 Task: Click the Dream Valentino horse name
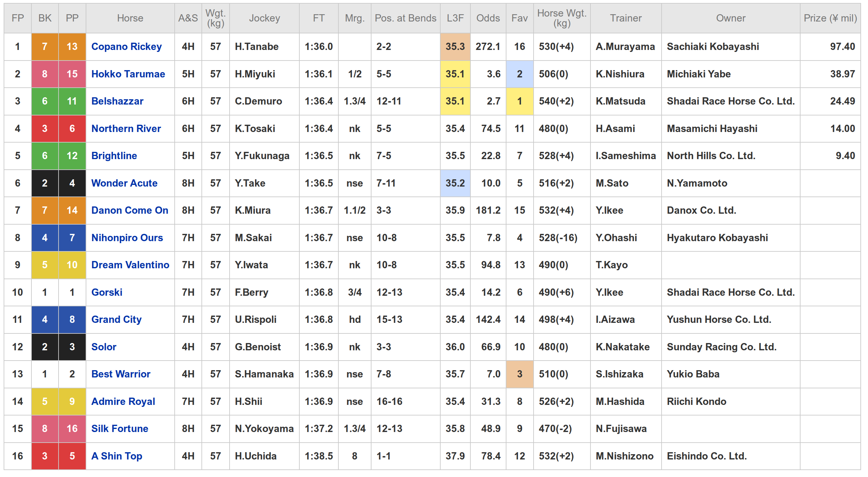(x=130, y=265)
